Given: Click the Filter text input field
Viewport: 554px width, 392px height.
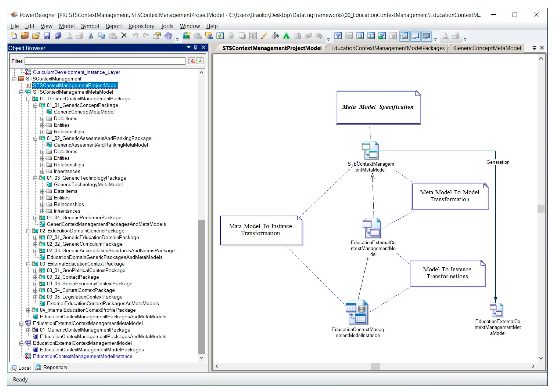Looking at the screenshot, I should 105,61.
